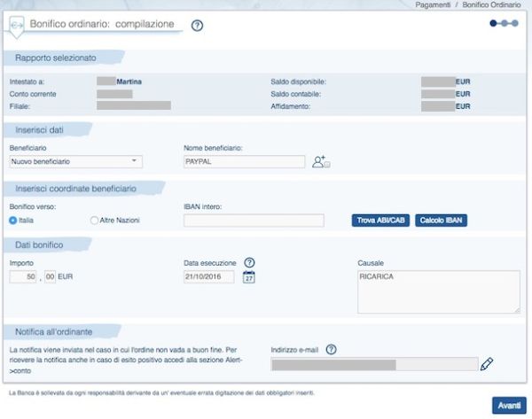Click the IBAN intero input field
The height and width of the screenshot is (419, 532).
(252, 221)
